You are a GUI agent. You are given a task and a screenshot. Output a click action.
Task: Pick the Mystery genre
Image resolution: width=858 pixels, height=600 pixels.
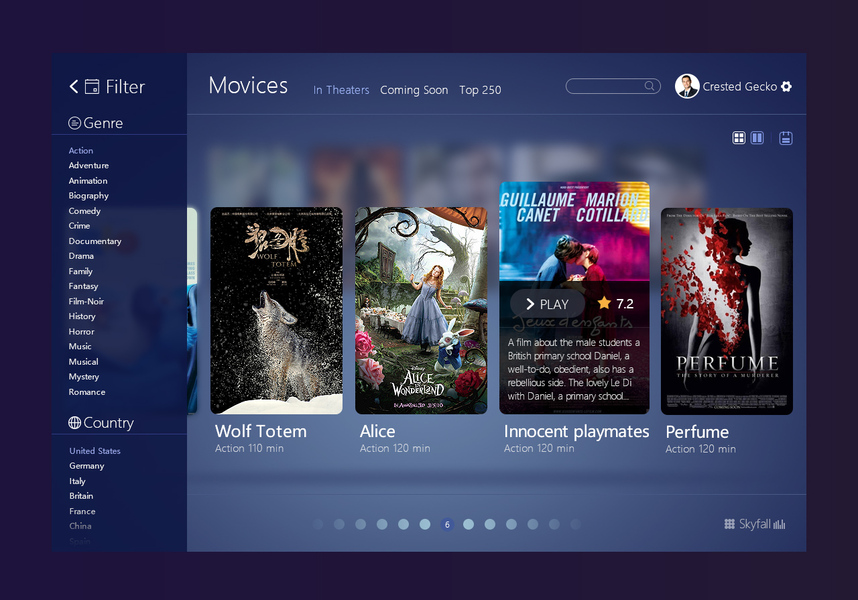[x=84, y=377]
